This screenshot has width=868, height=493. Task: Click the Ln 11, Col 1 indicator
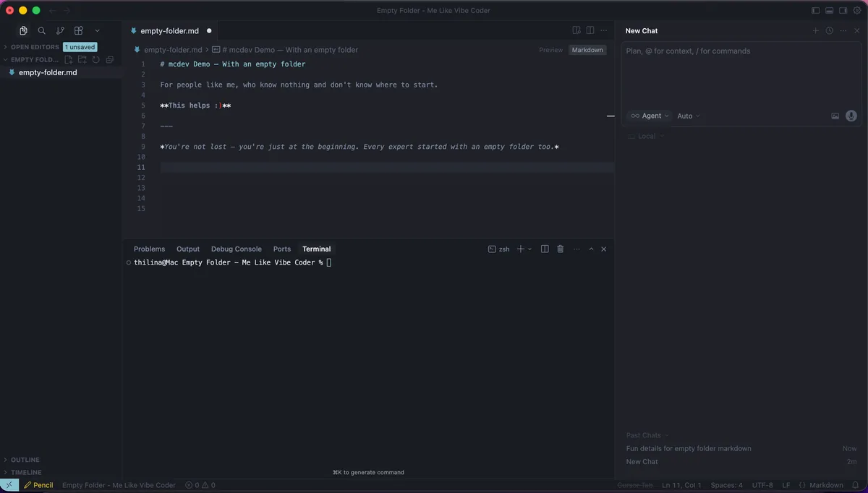coord(681,485)
